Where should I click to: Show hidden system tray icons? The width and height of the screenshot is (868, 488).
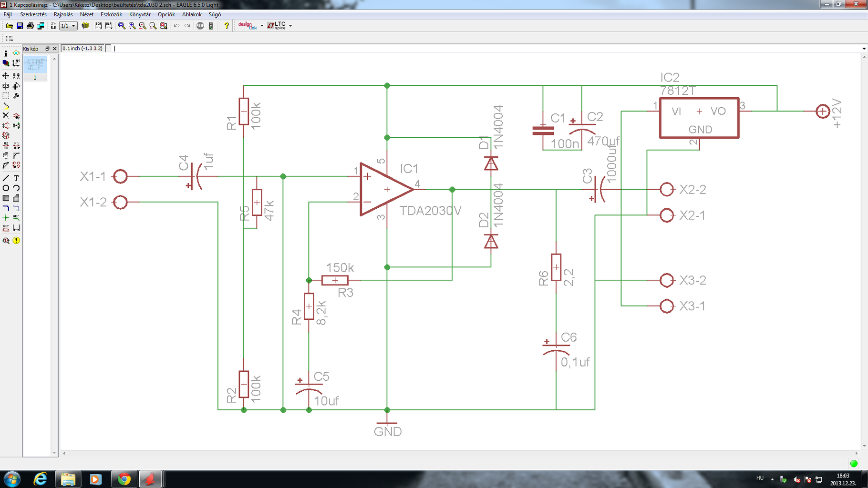(x=772, y=479)
